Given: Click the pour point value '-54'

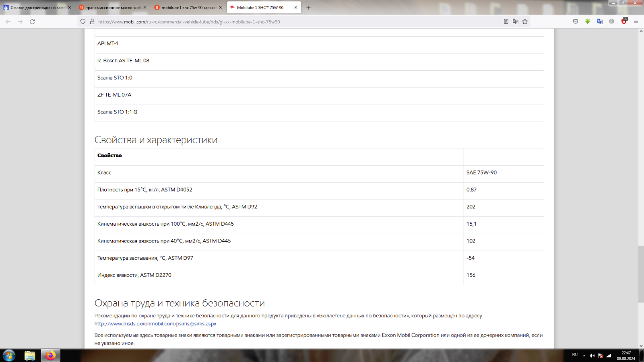Looking at the screenshot, I should tap(471, 258).
